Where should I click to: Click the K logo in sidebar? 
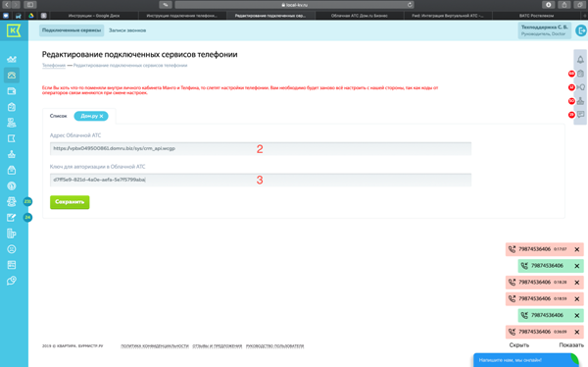tap(14, 30)
